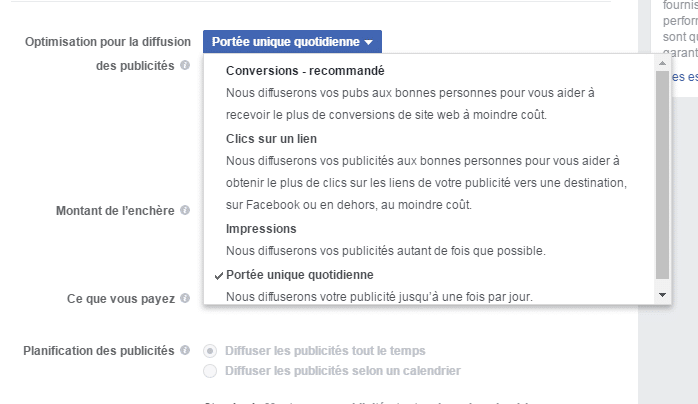
Task: Click info icon beside Planification des publicités
Action: tap(185, 351)
